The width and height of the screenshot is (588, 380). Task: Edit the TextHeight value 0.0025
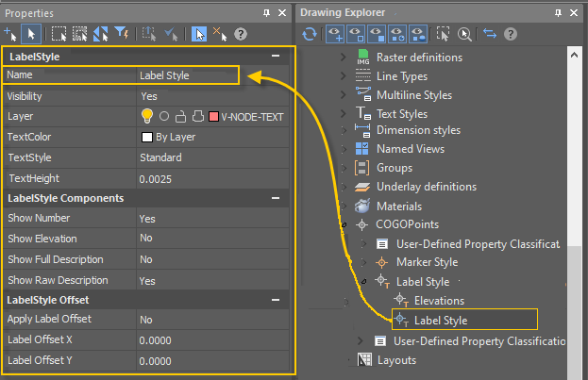(x=212, y=179)
